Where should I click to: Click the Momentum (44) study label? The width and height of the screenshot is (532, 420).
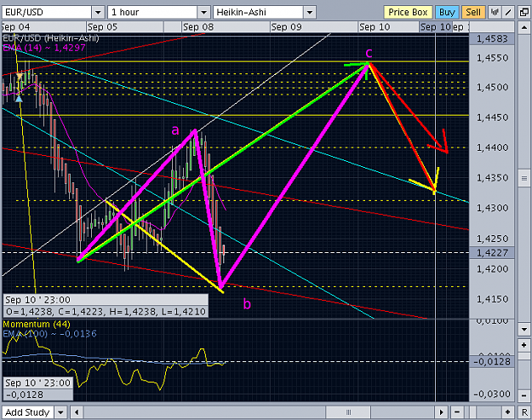tap(37, 324)
